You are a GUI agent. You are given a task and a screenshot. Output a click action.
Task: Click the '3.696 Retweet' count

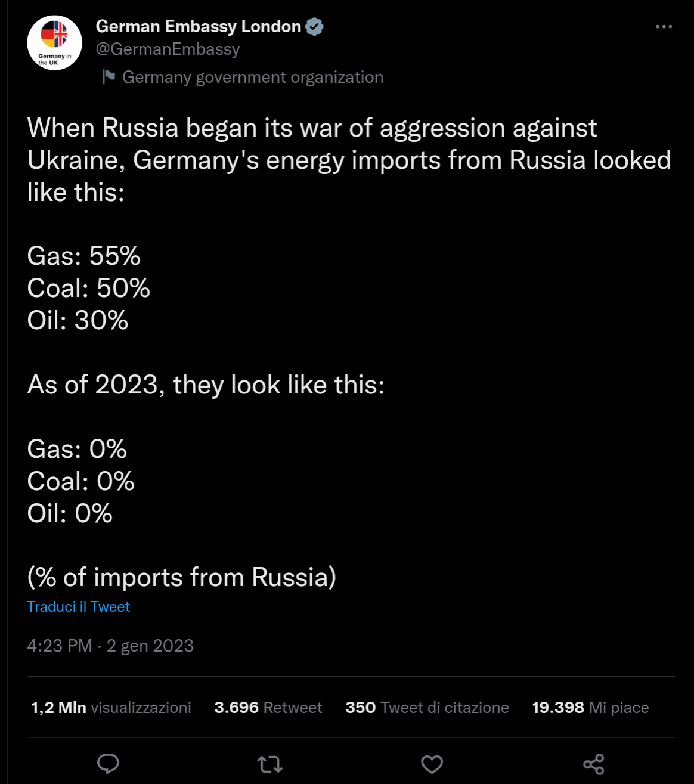click(269, 708)
